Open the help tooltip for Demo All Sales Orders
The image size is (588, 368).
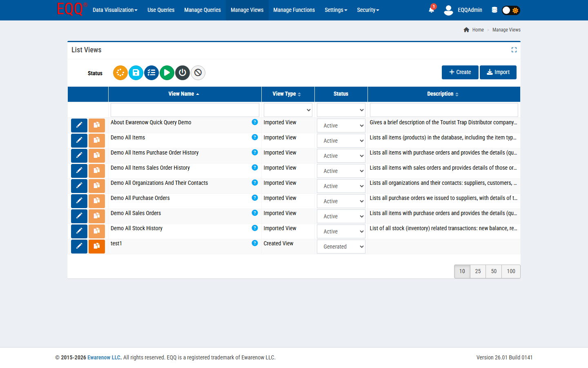pos(254,213)
